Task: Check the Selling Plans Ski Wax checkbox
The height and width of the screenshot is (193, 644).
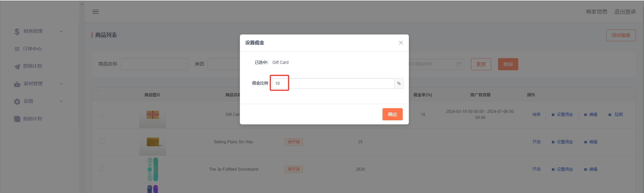Action: click(x=102, y=141)
